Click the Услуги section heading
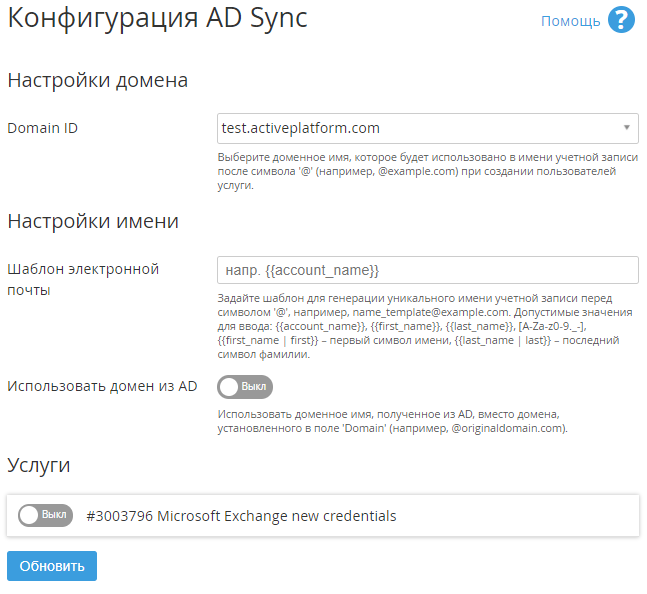The height and width of the screenshot is (594, 647). (x=39, y=464)
